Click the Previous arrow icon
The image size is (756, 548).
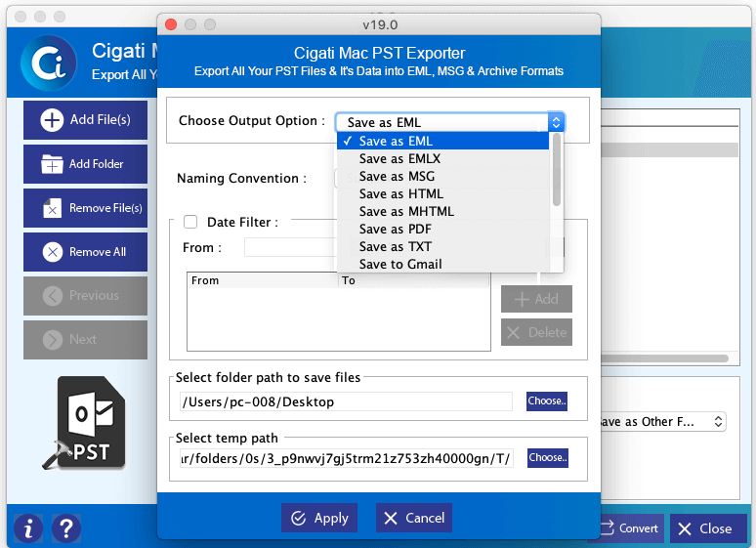tap(53, 296)
